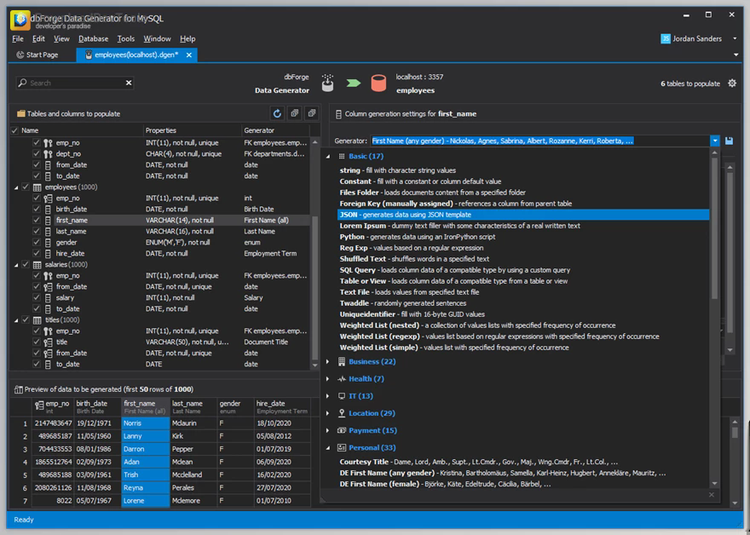Click the Data Generator source icon
750x535 pixels.
pyautogui.click(x=328, y=83)
